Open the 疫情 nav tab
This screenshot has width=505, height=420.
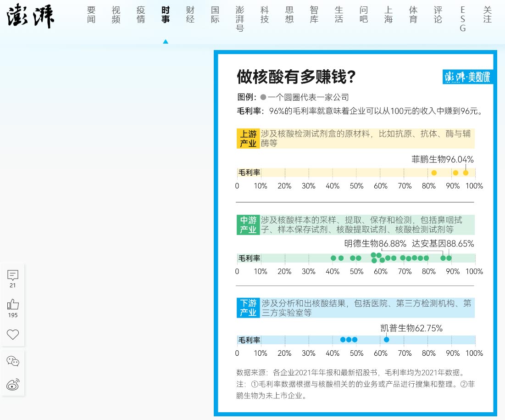[x=141, y=15]
